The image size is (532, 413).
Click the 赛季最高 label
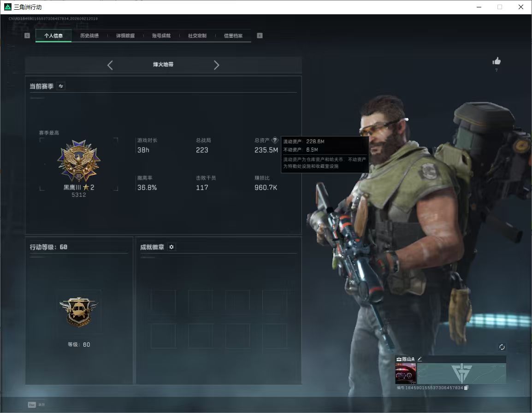pos(49,133)
